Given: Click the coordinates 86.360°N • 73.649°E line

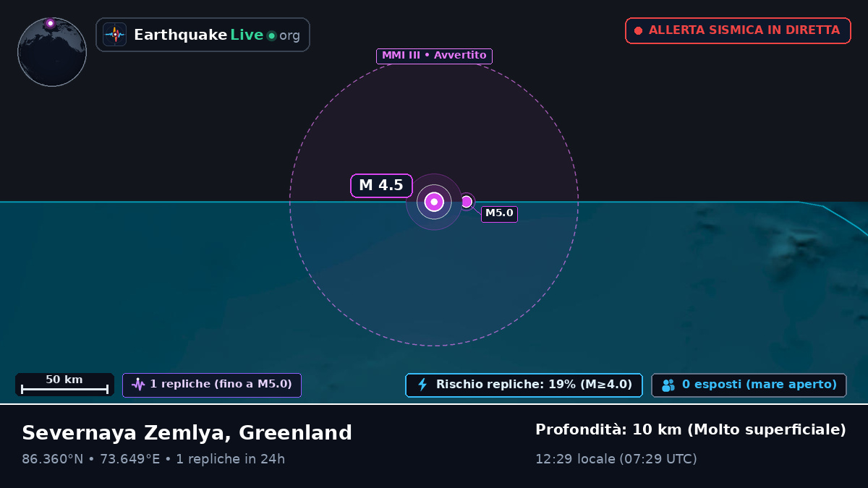Looking at the screenshot, I should point(153,459).
